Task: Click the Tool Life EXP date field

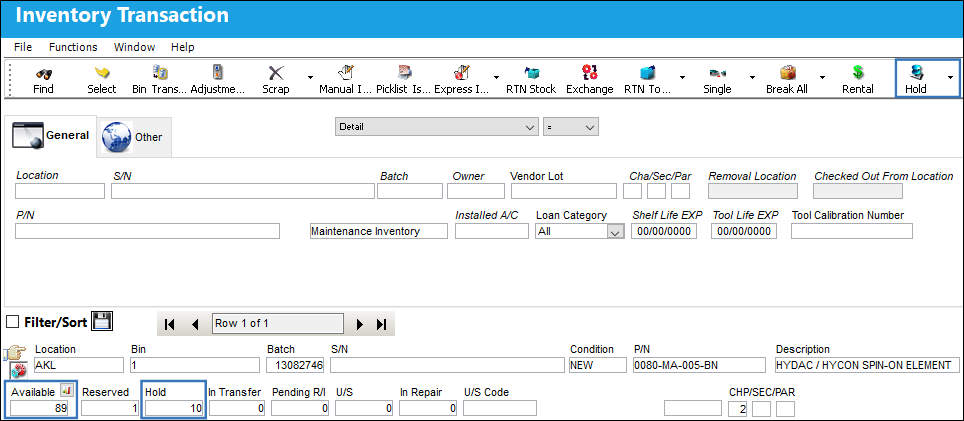Action: tap(744, 231)
